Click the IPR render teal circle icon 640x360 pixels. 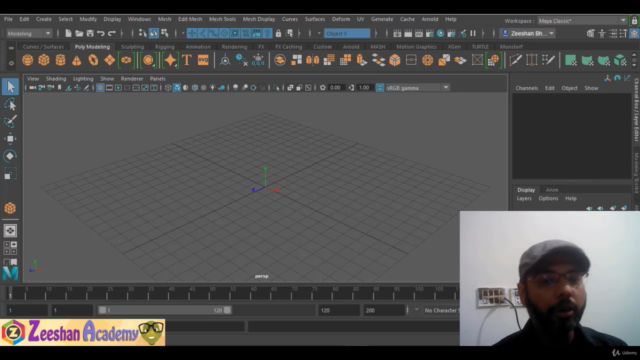pyautogui.click(x=440, y=33)
